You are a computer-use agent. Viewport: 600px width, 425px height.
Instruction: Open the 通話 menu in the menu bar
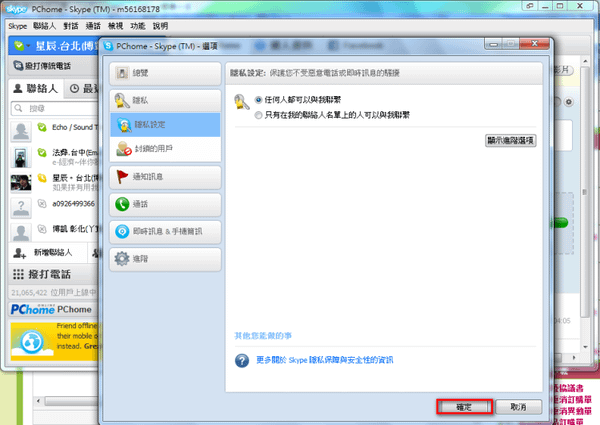click(93, 26)
